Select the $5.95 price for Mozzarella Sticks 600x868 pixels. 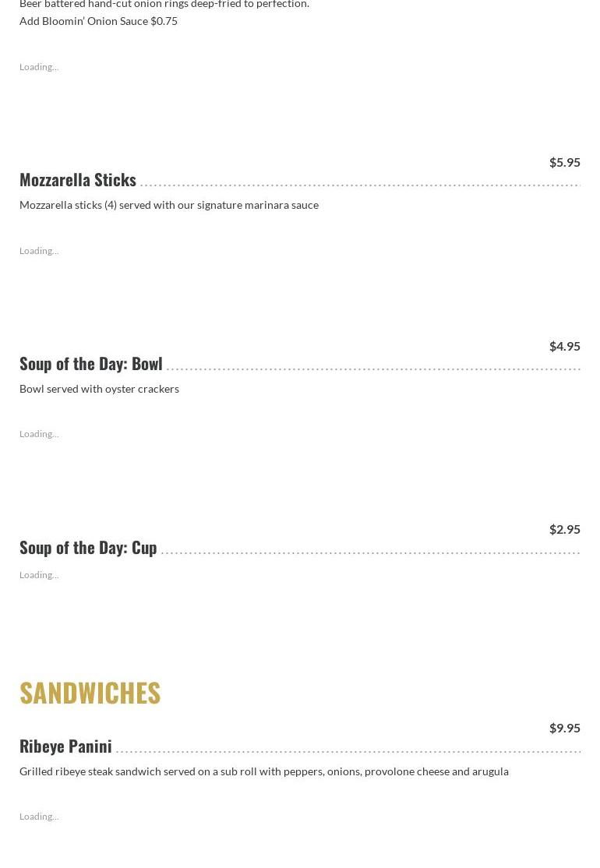(x=565, y=162)
